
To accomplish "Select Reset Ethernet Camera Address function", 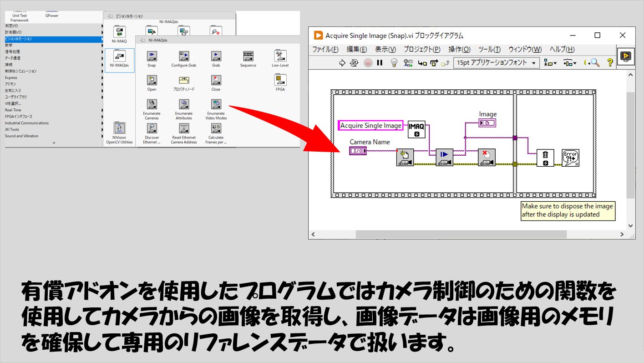I will [x=183, y=128].
